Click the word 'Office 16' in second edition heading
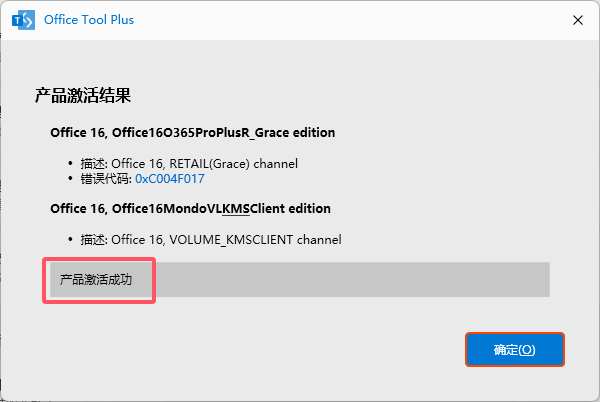Viewport: 600px width, 402px height. pyautogui.click(x=78, y=209)
